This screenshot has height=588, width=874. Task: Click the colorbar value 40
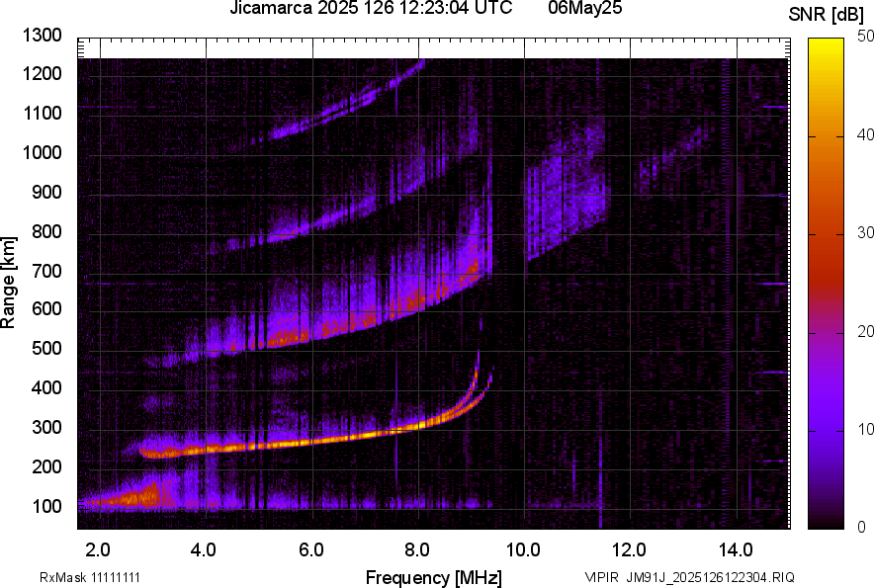point(865,134)
